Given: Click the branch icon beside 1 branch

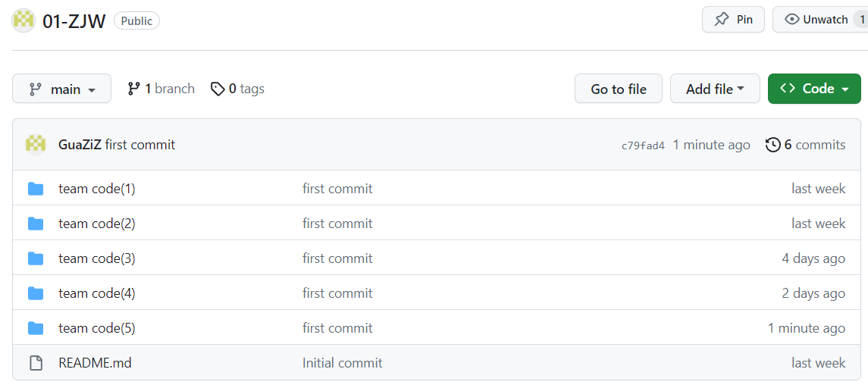Looking at the screenshot, I should [134, 89].
